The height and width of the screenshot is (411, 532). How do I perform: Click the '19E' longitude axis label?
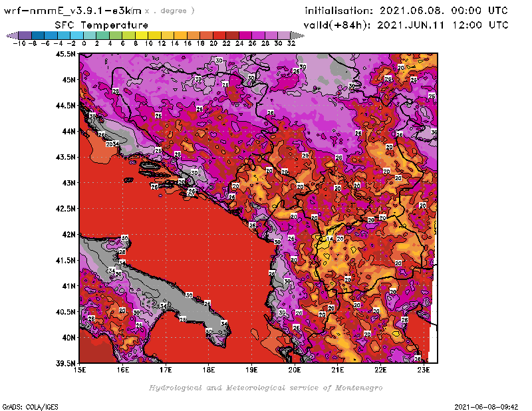pos(251,370)
